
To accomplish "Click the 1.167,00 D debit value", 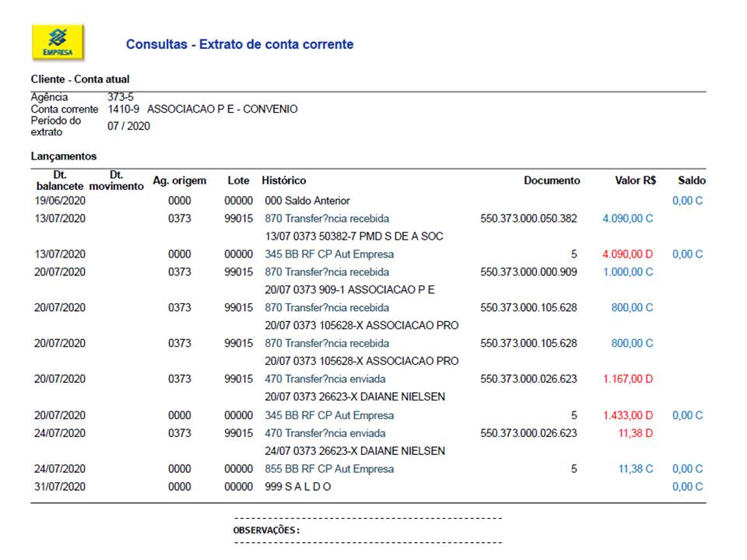I will pyautogui.click(x=627, y=379).
